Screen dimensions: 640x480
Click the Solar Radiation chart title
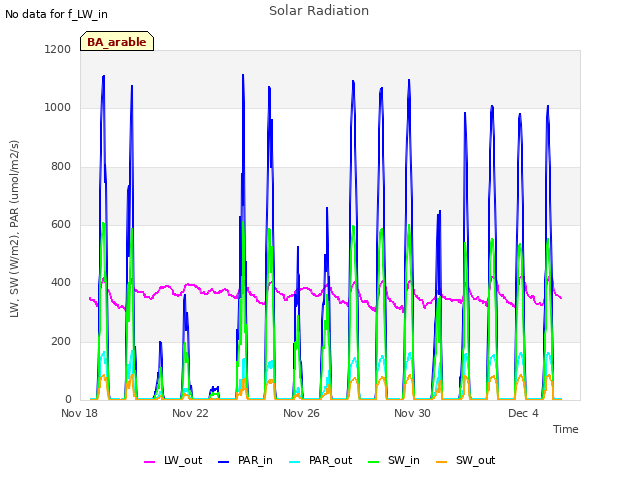319,11
